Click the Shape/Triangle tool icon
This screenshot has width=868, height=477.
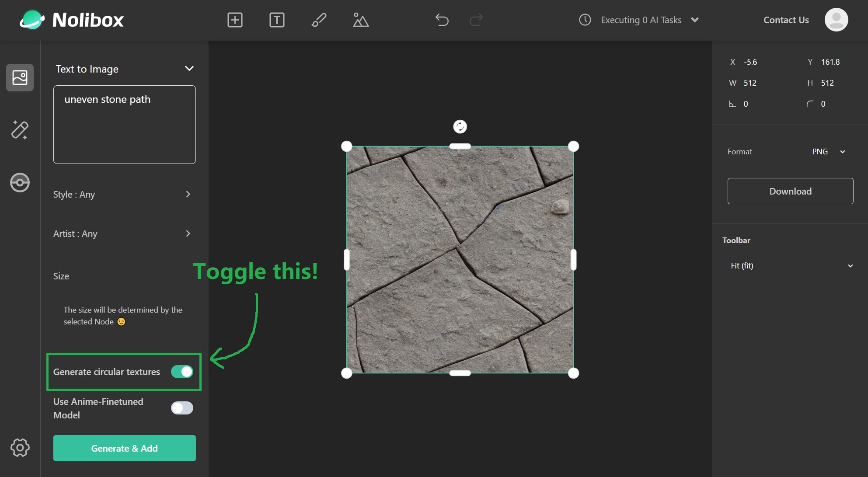pyautogui.click(x=361, y=19)
